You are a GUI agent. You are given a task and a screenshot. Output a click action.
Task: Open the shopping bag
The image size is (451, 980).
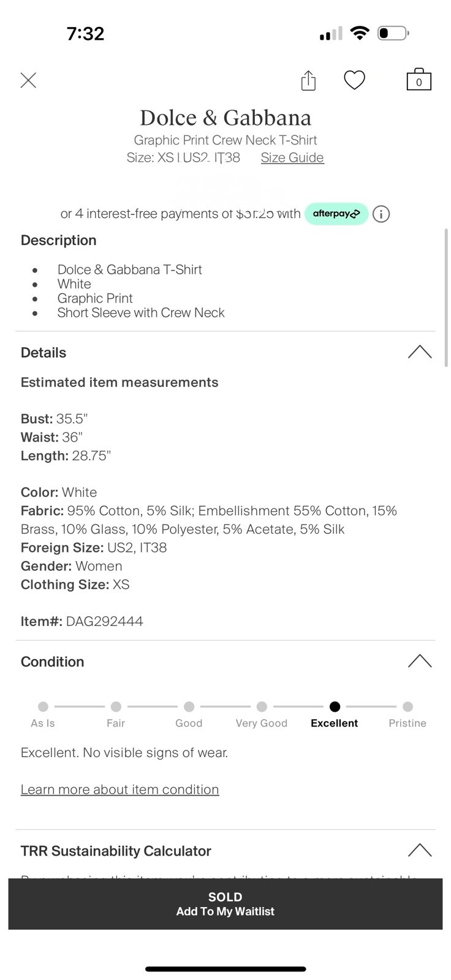(419, 80)
